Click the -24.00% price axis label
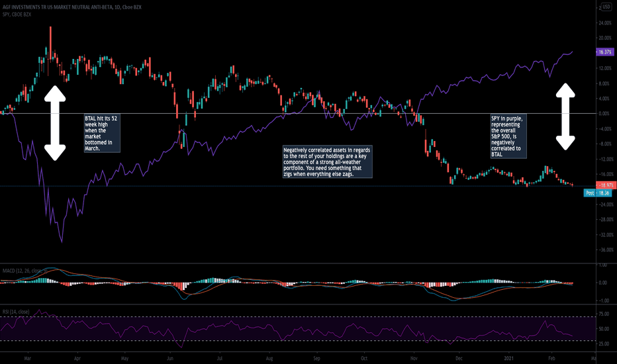 tap(605, 205)
